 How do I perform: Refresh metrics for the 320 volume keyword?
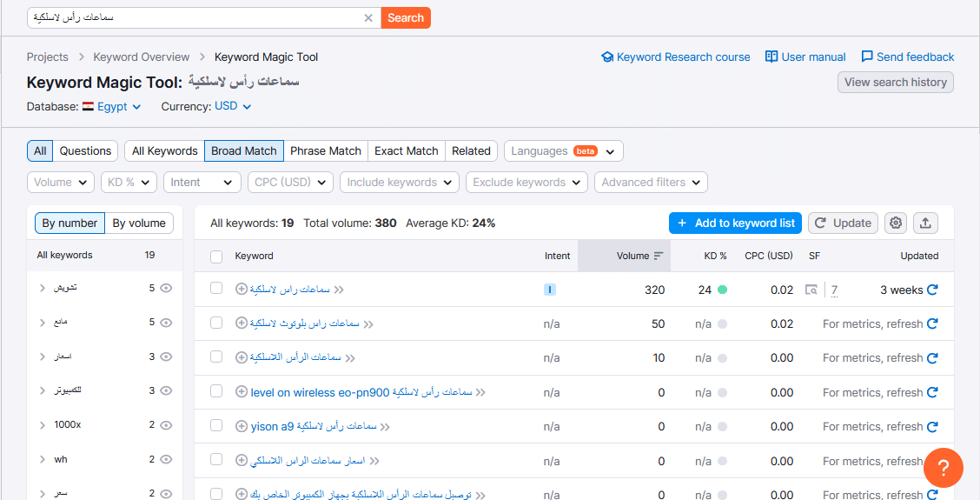point(932,290)
